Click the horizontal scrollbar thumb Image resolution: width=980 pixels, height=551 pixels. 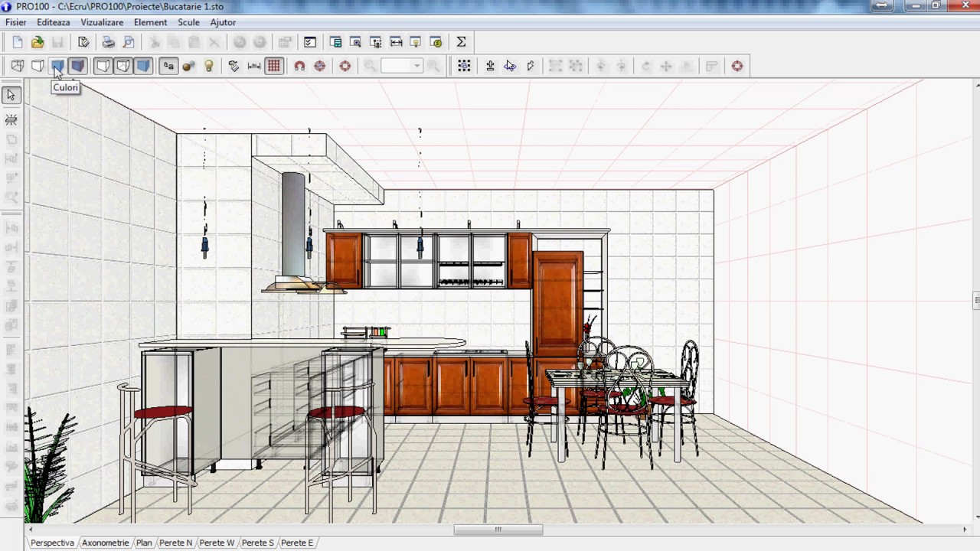(498, 530)
